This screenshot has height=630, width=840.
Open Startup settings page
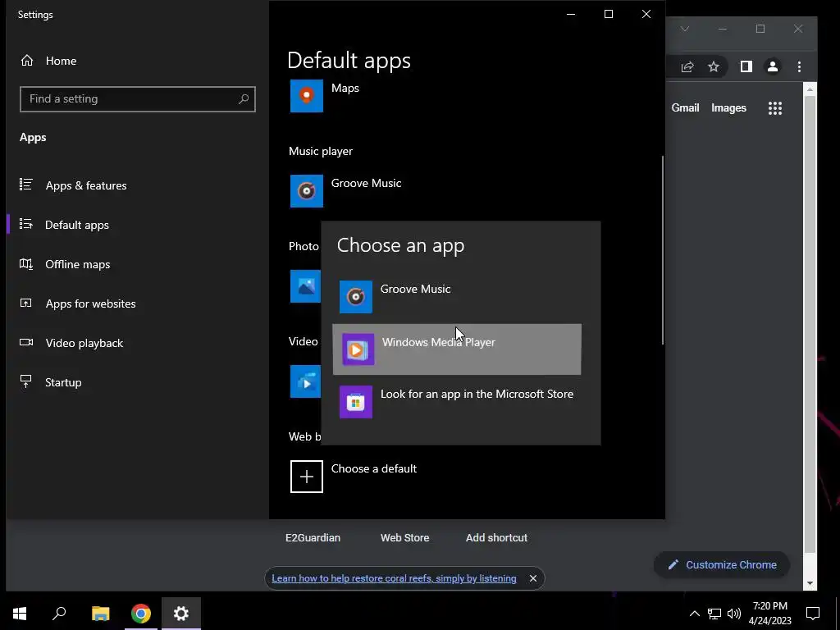tap(63, 382)
